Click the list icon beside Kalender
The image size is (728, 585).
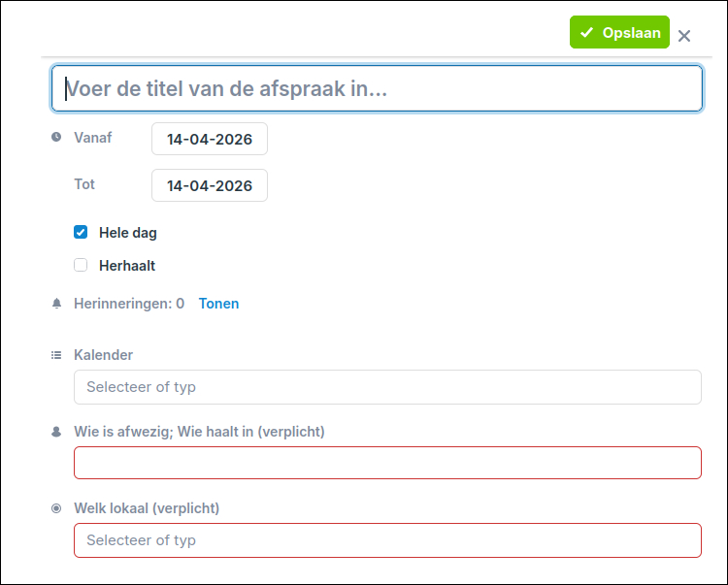click(56, 355)
